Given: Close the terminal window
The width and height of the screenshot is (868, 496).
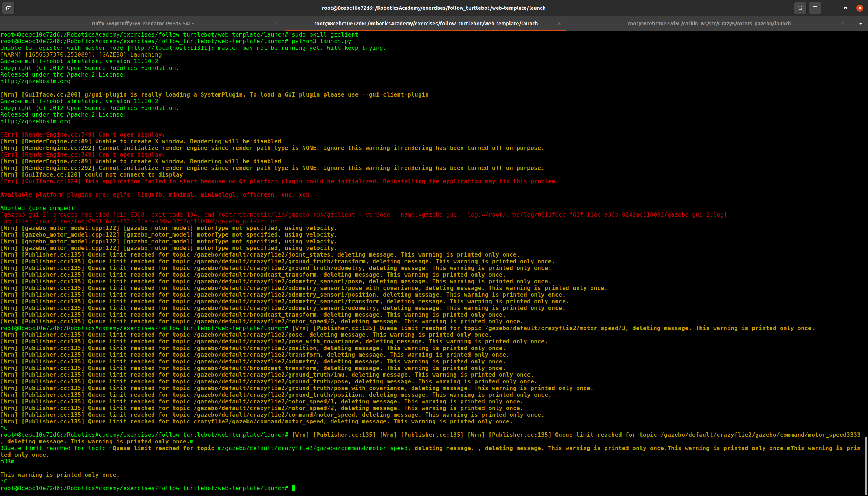Looking at the screenshot, I should click(860, 8).
